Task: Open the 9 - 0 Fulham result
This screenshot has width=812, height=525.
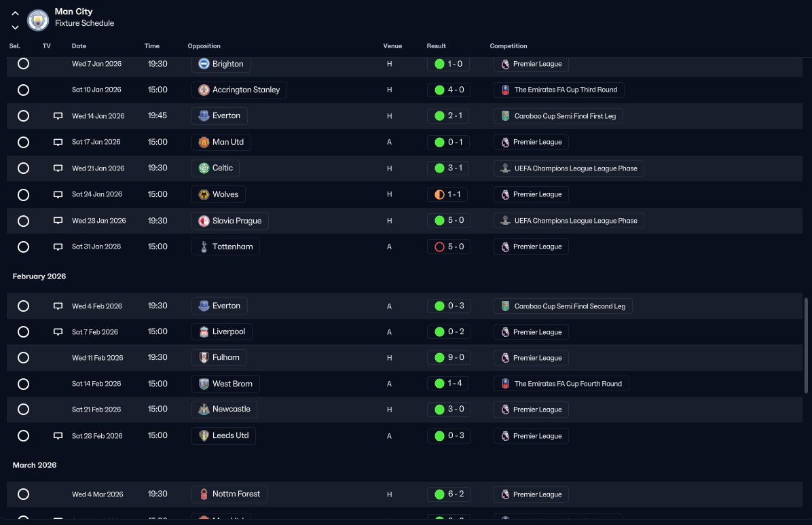Action: tap(449, 358)
